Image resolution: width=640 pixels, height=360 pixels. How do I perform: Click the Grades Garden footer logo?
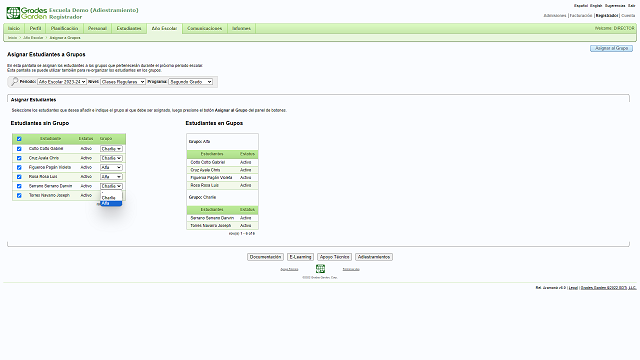click(320, 269)
